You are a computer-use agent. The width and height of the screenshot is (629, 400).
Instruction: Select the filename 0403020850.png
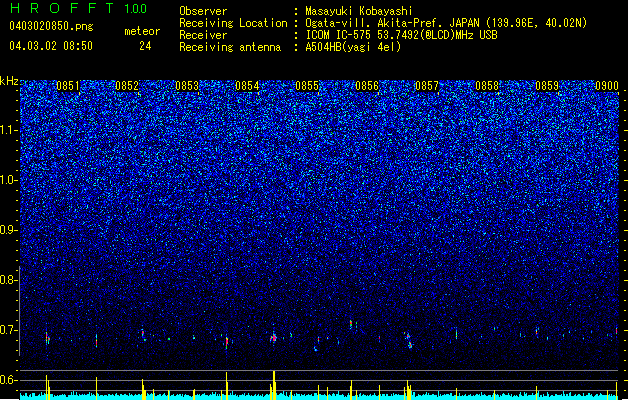[51, 26]
